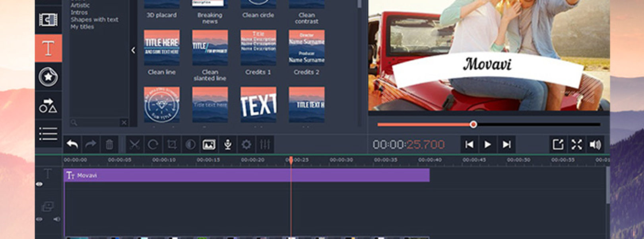The image size is (644, 239).
Task: Skip to the next frame
Action: point(506,145)
